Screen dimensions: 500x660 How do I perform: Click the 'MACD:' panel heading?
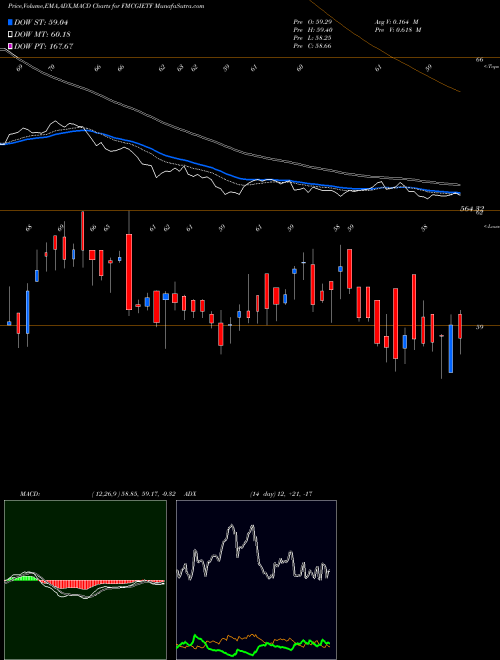(29, 493)
